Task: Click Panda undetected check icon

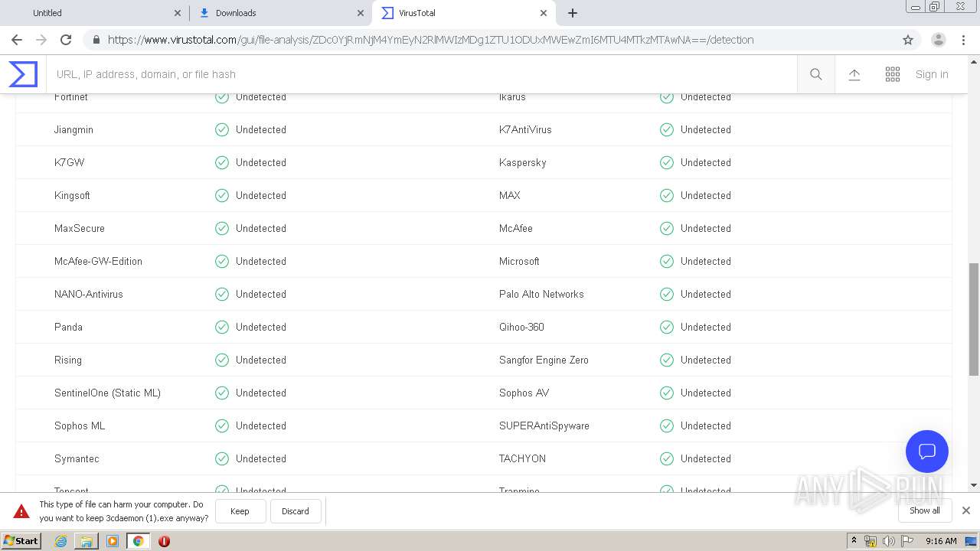Action: pos(222,327)
